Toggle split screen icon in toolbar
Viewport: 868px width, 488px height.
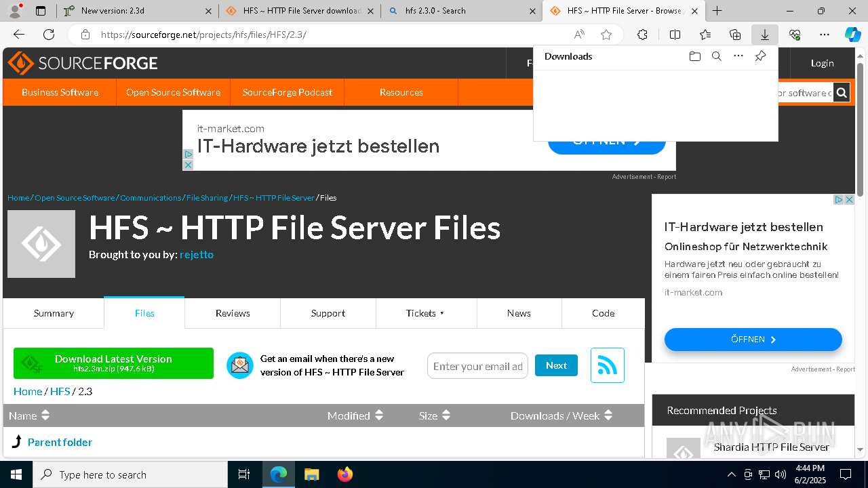click(675, 35)
